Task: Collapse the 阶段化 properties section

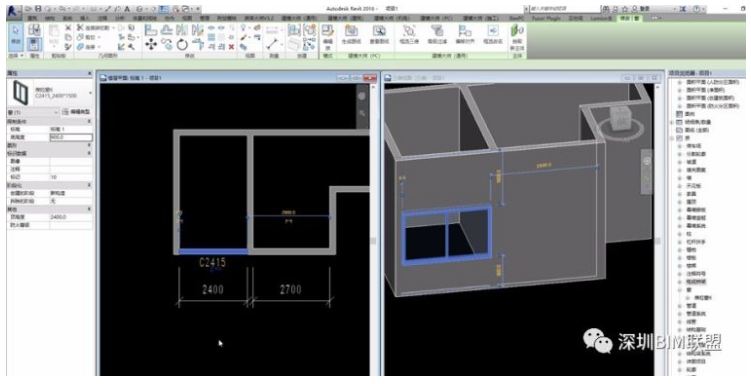Action: [90, 185]
